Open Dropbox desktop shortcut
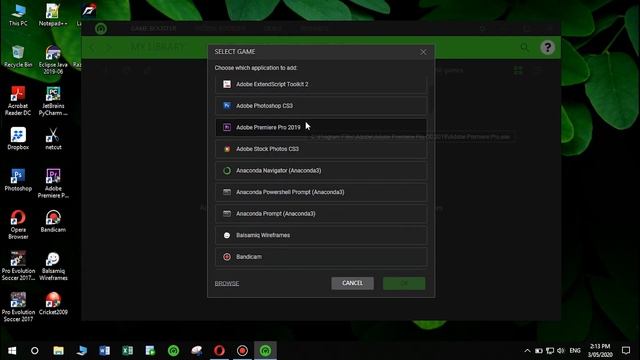 (x=18, y=138)
